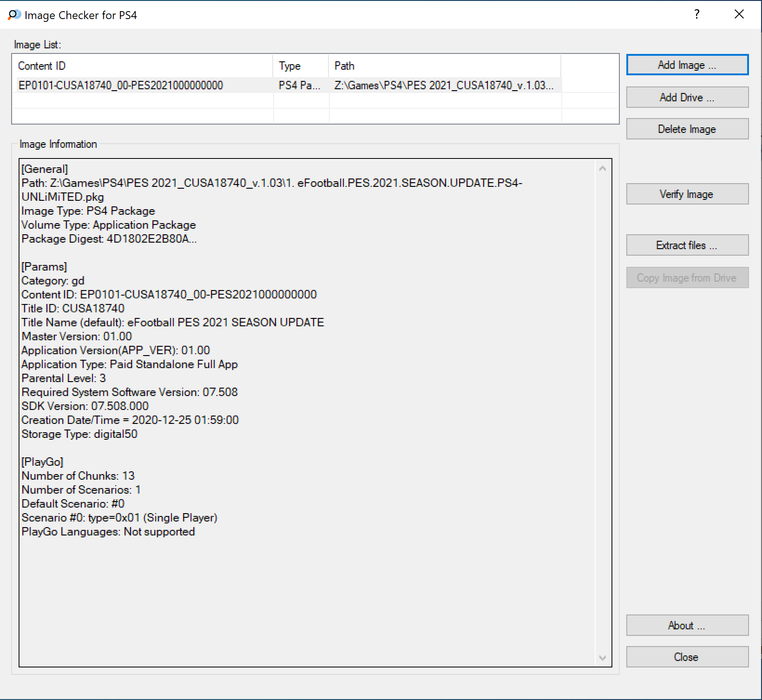Click the Z:\Games\PS4 path cell
Viewport: 762px width, 700px height.
coord(443,86)
